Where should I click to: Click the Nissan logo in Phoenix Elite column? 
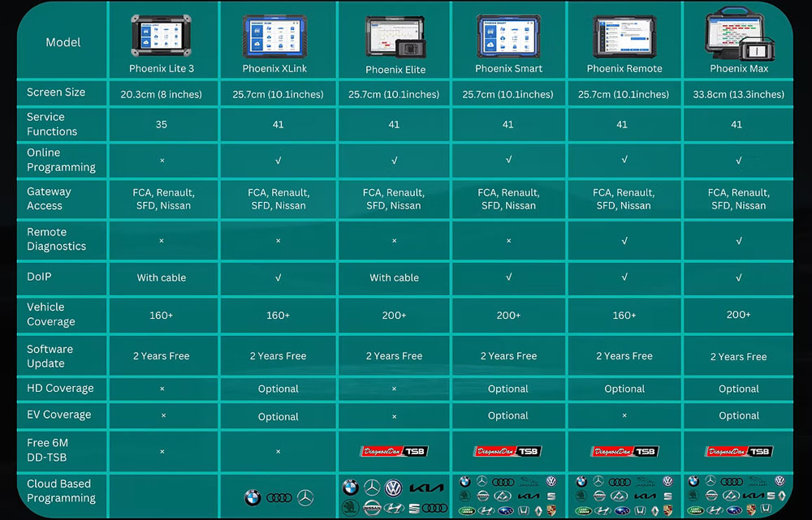[x=372, y=508]
